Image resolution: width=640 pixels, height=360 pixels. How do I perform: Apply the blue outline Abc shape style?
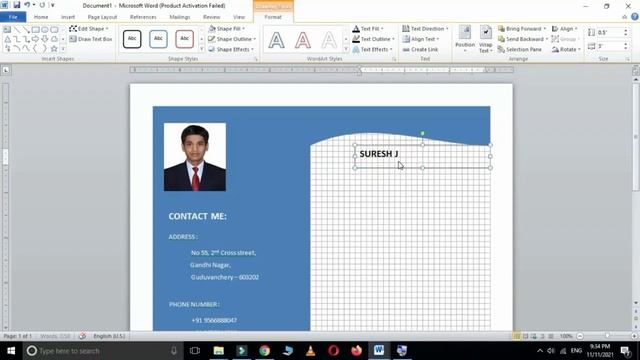pos(158,39)
